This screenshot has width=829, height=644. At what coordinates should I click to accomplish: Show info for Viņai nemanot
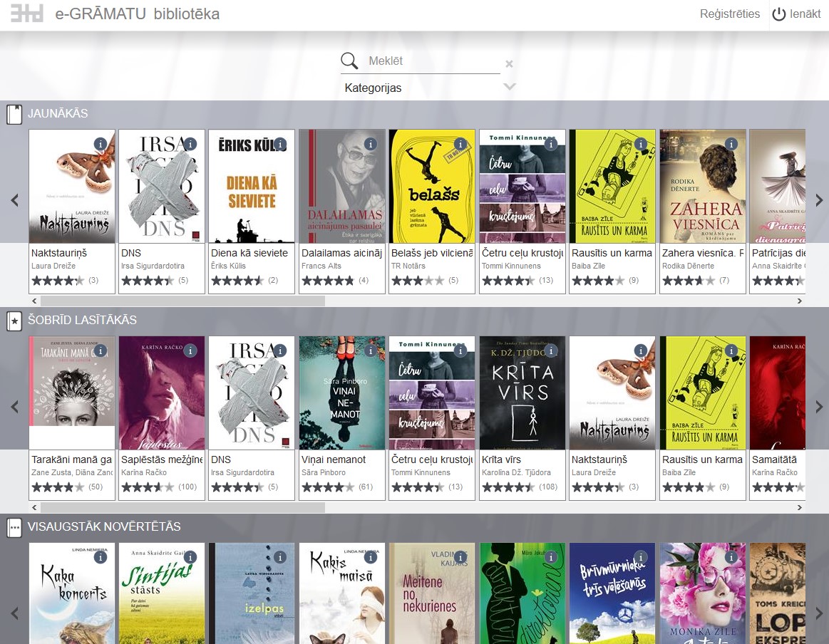371,350
